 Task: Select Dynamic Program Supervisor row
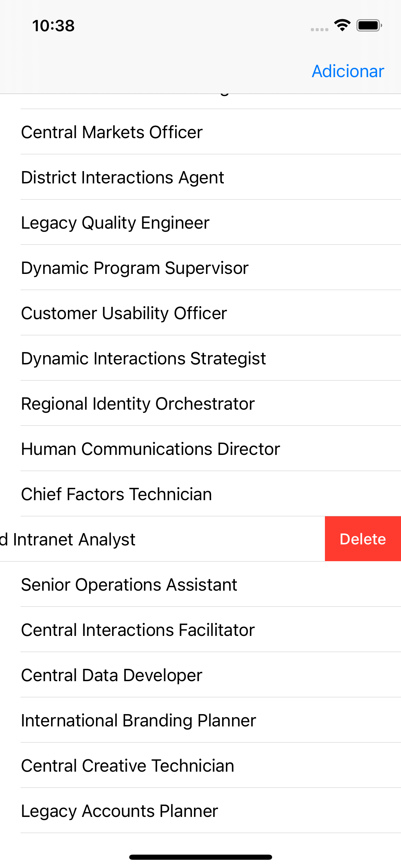click(200, 268)
